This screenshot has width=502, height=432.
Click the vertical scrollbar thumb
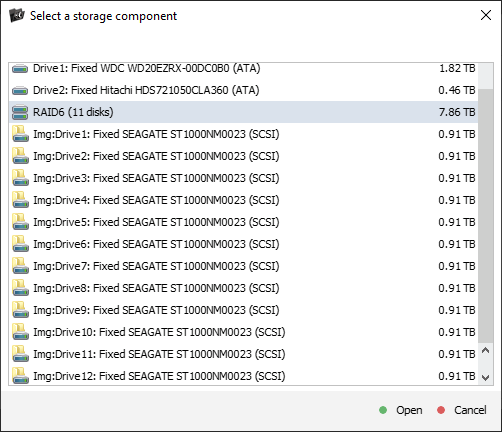(486, 215)
